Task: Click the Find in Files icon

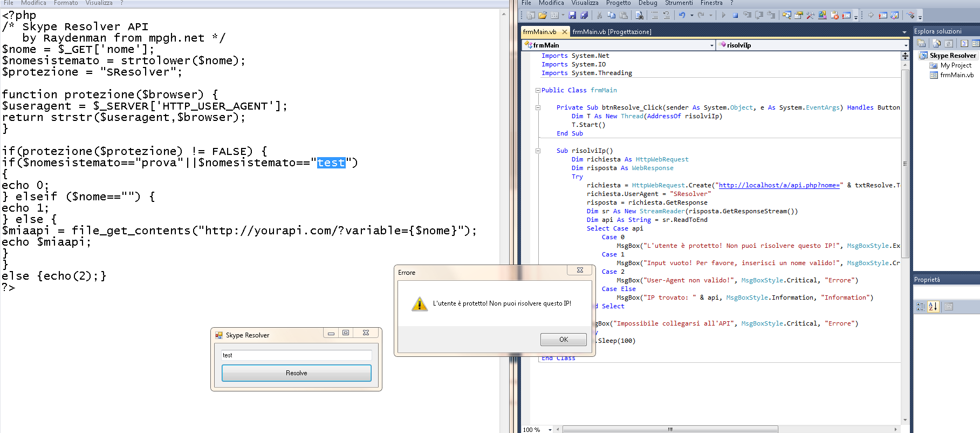Action: click(639, 15)
